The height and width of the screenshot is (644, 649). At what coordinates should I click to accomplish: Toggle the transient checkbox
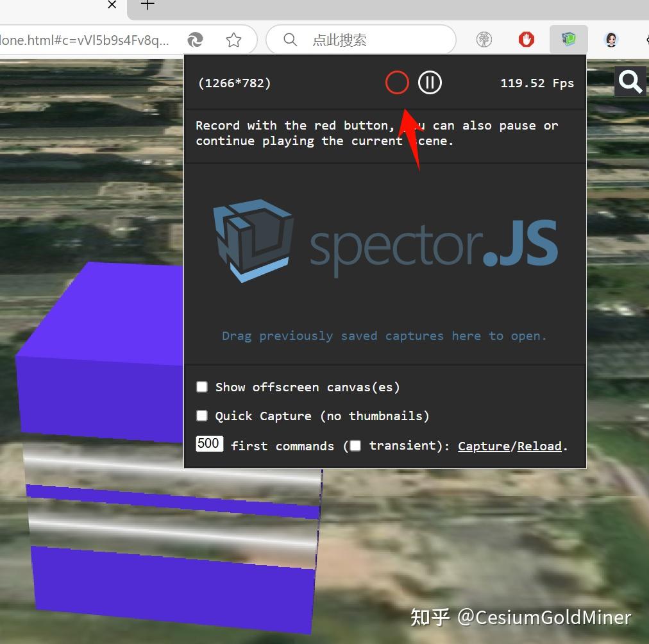[x=355, y=445]
